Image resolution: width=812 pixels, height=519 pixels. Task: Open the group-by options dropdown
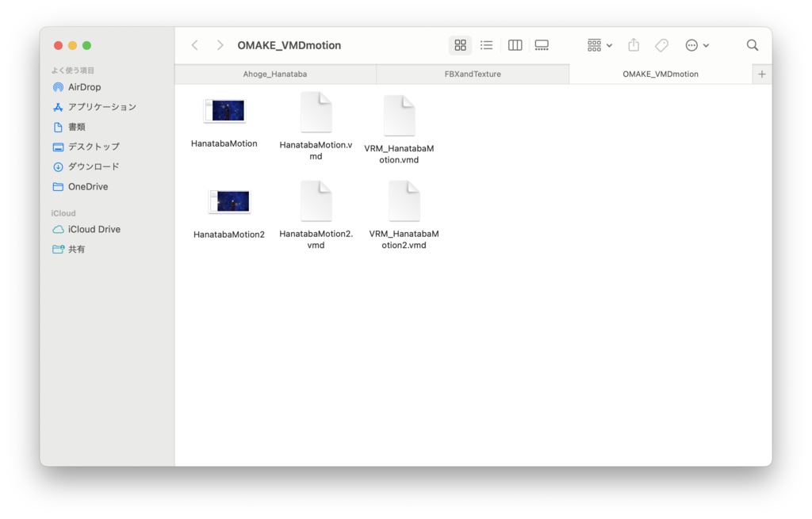click(599, 45)
